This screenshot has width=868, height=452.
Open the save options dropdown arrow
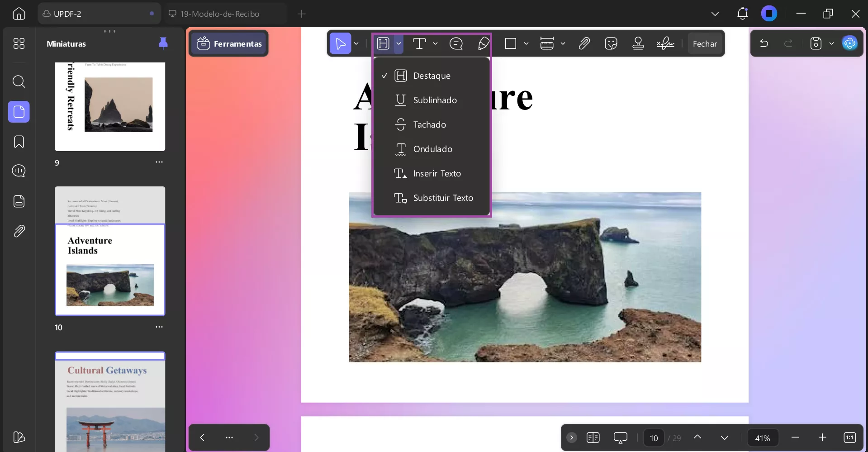(831, 43)
